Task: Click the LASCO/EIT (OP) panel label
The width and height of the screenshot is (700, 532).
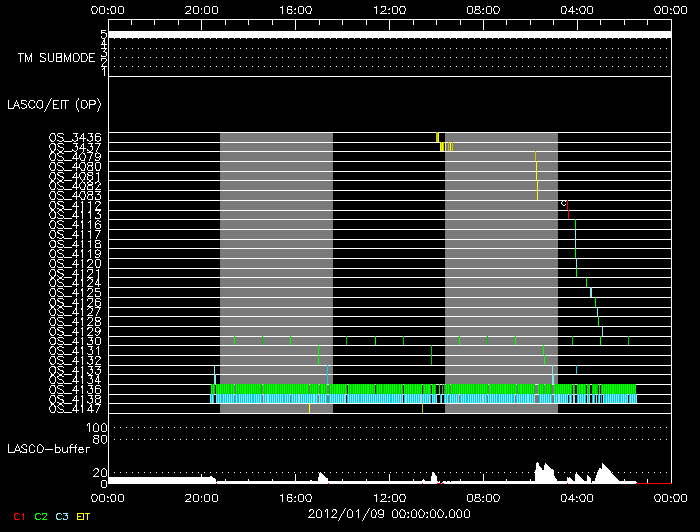Action: (x=54, y=104)
